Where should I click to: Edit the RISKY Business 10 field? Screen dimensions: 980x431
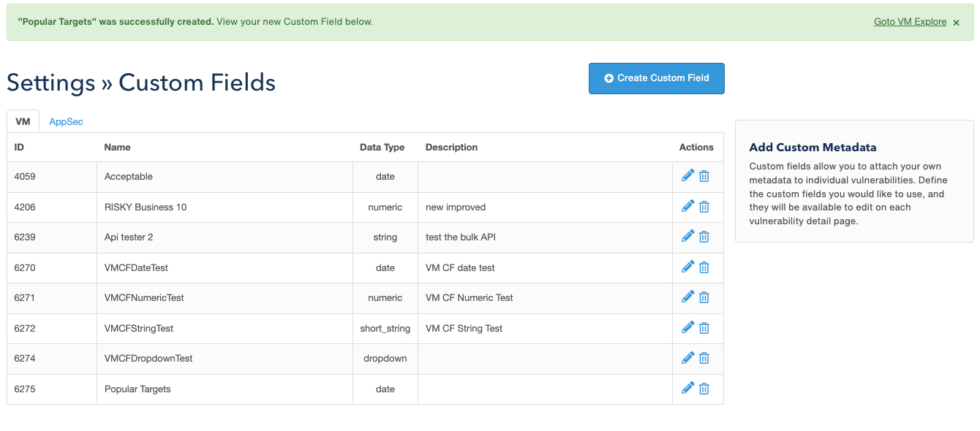tap(687, 205)
